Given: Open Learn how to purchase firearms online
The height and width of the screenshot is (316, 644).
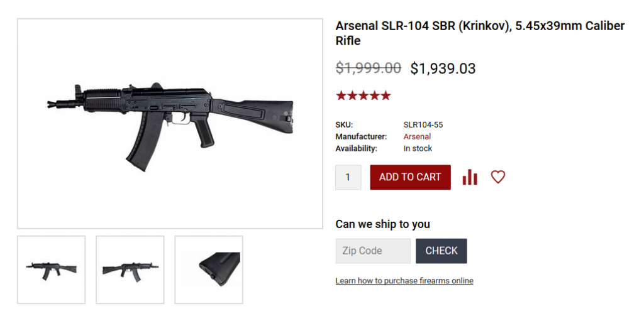Looking at the screenshot, I should [x=404, y=281].
